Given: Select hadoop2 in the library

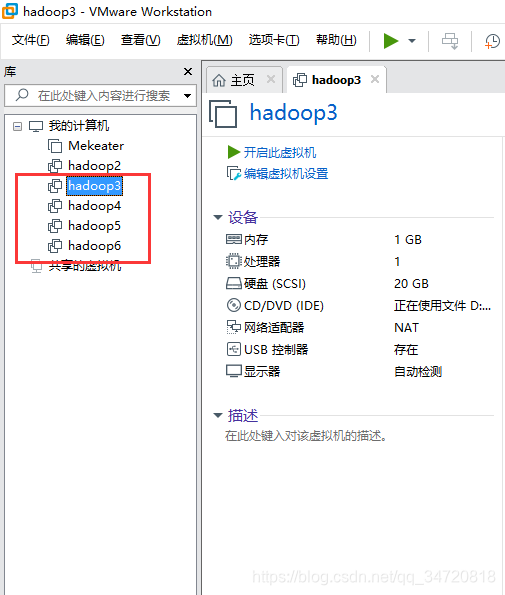Looking at the screenshot, I should coord(94,166).
